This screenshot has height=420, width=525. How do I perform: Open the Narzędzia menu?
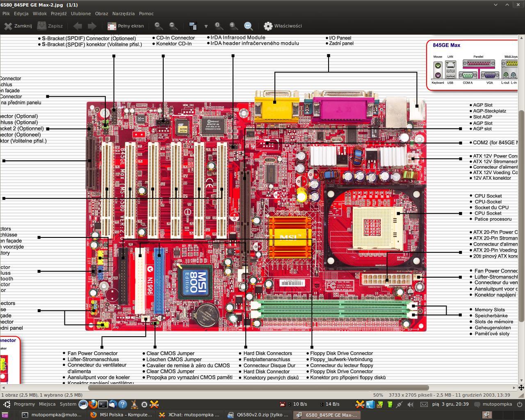coord(123,14)
